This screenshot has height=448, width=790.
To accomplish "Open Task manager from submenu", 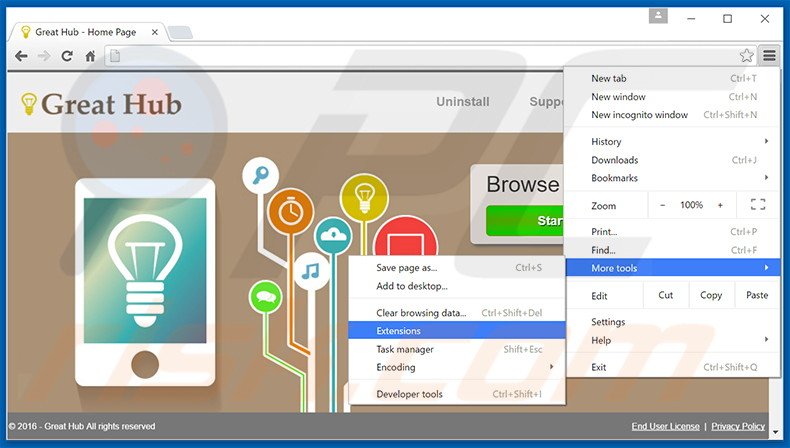I will [x=457, y=349].
